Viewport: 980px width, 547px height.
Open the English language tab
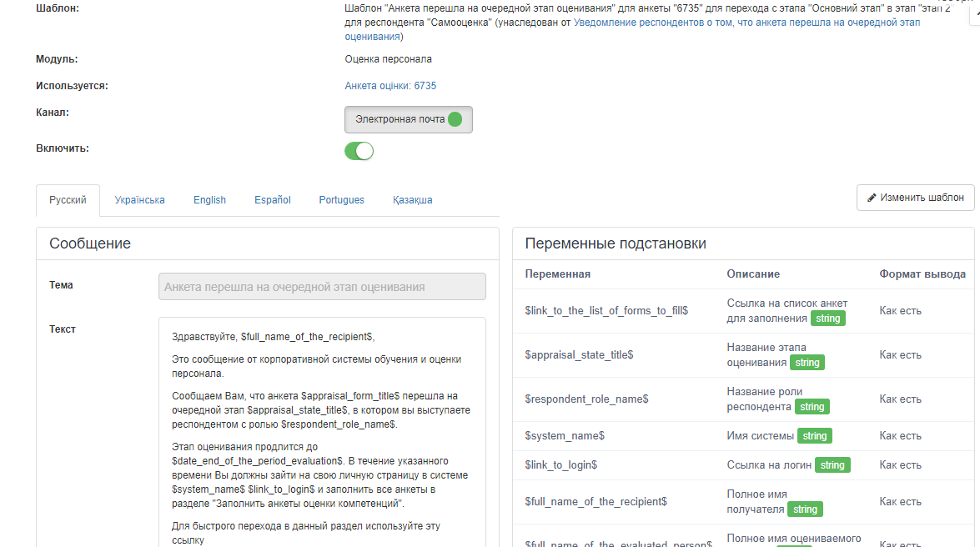[x=209, y=200]
